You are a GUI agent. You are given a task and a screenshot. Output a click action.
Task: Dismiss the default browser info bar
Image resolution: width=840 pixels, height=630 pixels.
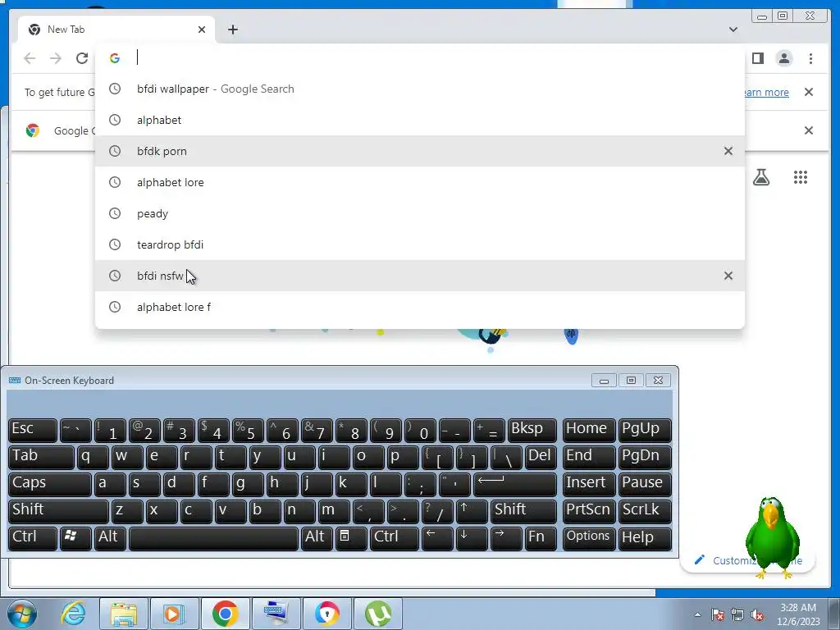[x=808, y=130]
